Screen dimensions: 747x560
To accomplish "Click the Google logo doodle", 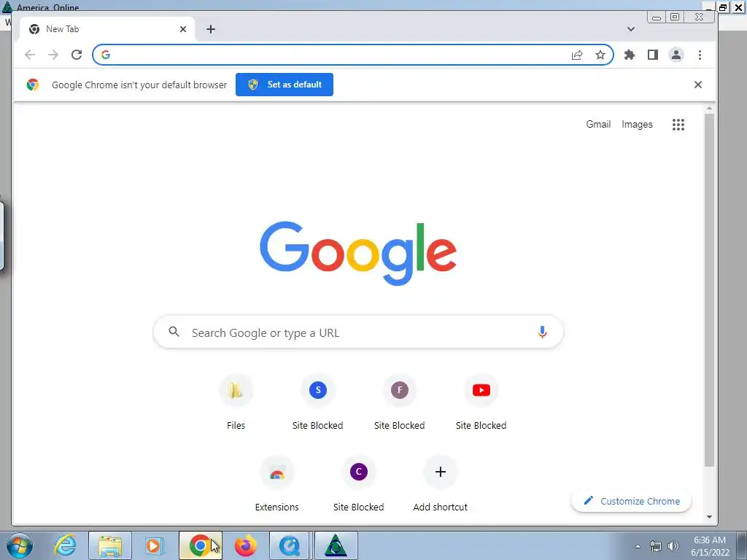I will coord(358,253).
